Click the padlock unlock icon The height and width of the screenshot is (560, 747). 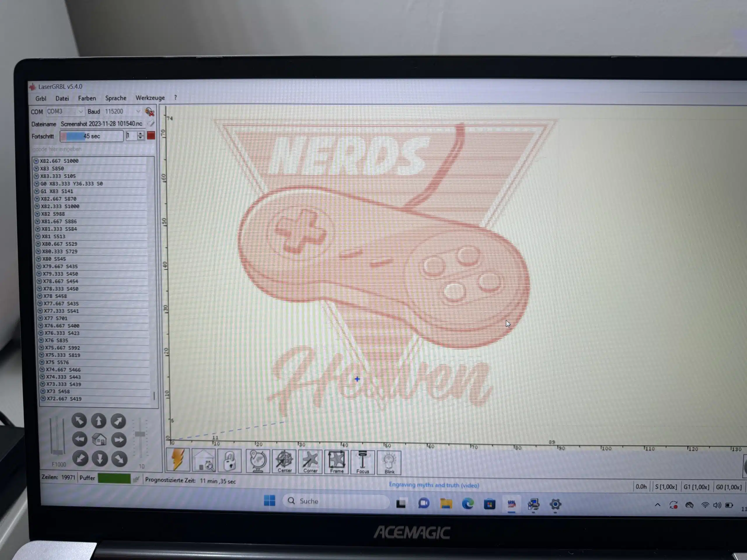(230, 461)
